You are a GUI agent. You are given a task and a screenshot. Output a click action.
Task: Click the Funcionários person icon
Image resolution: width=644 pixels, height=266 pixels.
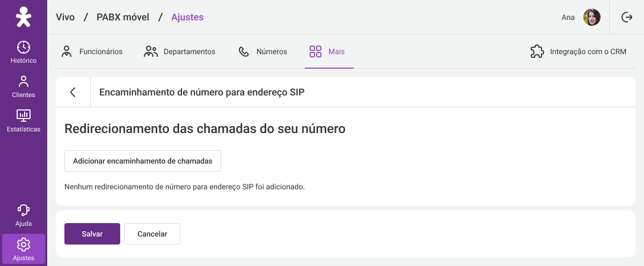pos(67,51)
